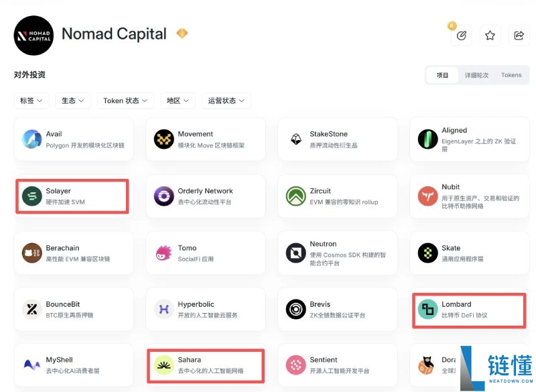536x392 pixels.
Task: Click the Sahara yellow-green logo
Action: [163, 365]
